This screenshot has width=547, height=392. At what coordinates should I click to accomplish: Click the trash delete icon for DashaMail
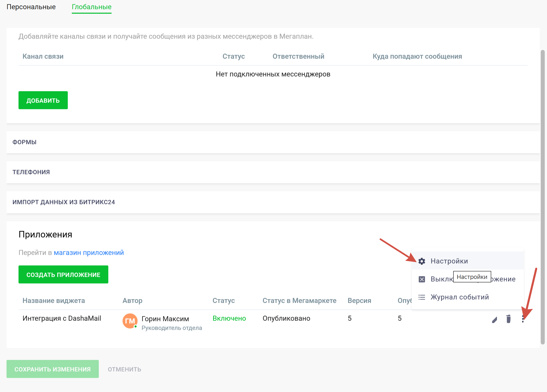(508, 319)
